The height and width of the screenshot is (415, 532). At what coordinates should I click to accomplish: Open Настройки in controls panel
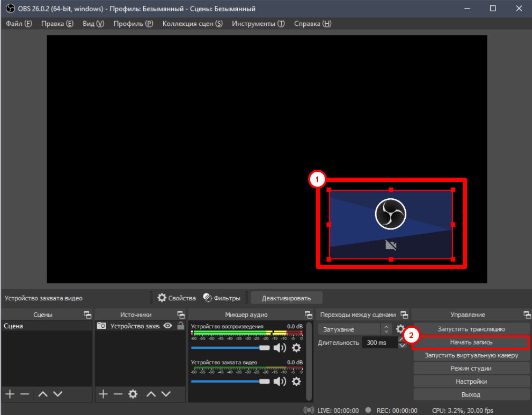point(471,382)
